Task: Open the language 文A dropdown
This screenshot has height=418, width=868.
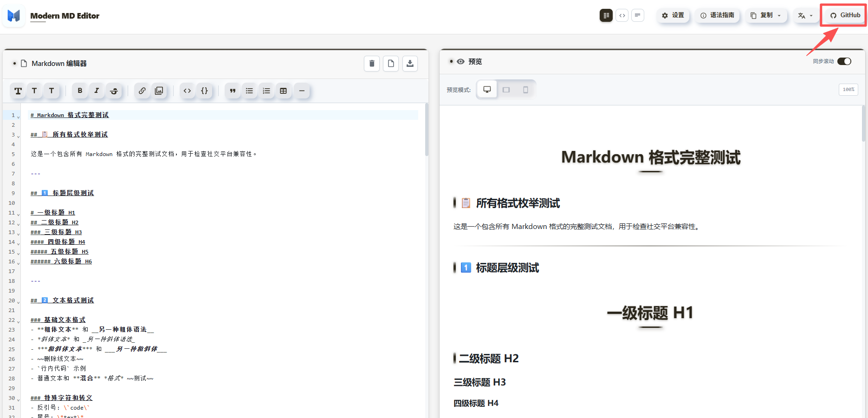Action: (811, 15)
